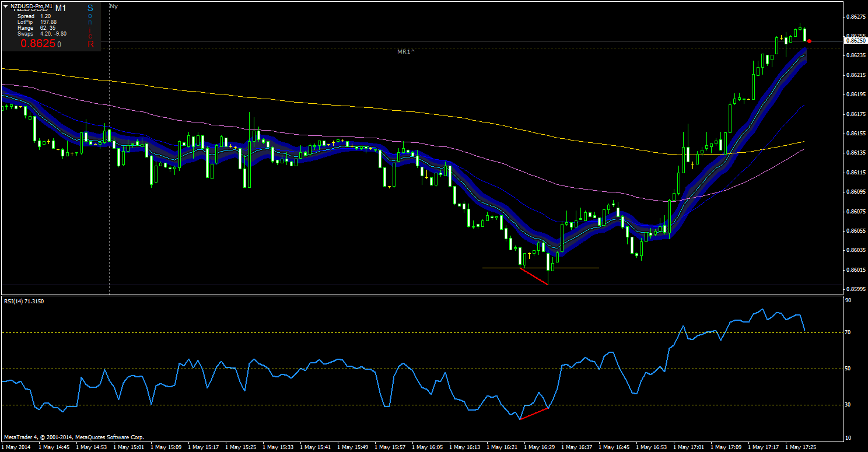The height and width of the screenshot is (452, 868).
Task: Click the 0.86235 price scale label
Action: point(855,55)
